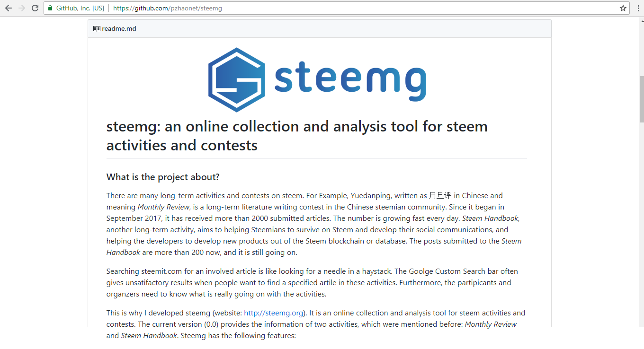Click the text "Steemg has the following features:"
The height and width of the screenshot is (349, 644).
(238, 336)
